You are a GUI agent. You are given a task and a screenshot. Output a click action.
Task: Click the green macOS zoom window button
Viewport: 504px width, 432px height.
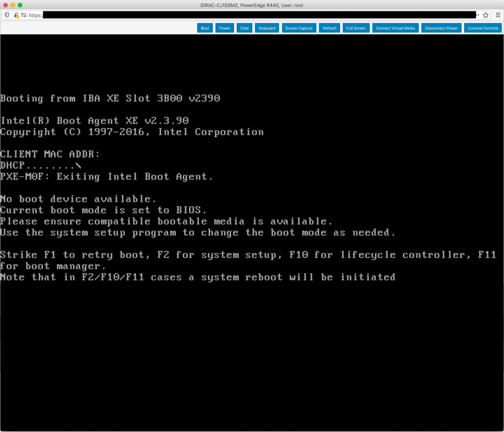(20, 5)
